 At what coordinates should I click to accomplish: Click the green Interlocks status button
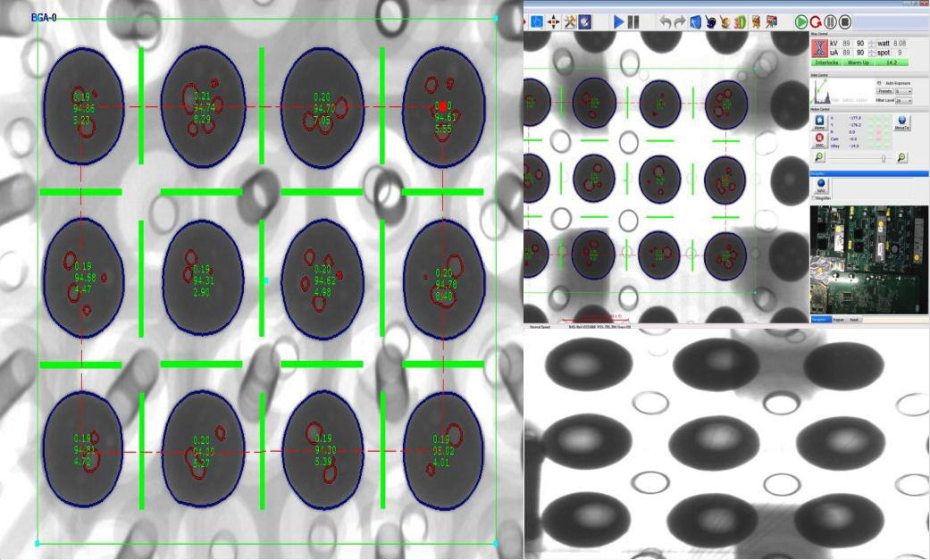(826, 63)
